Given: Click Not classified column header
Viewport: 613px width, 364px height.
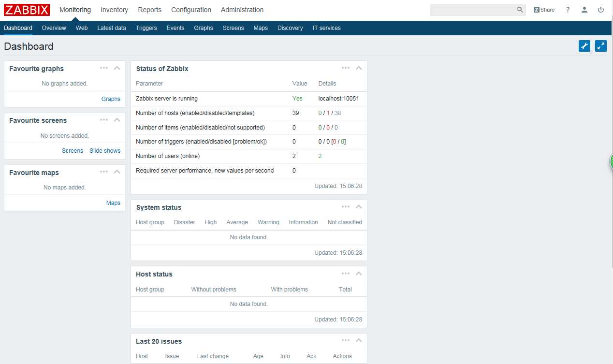Looking at the screenshot, I should (345, 222).
